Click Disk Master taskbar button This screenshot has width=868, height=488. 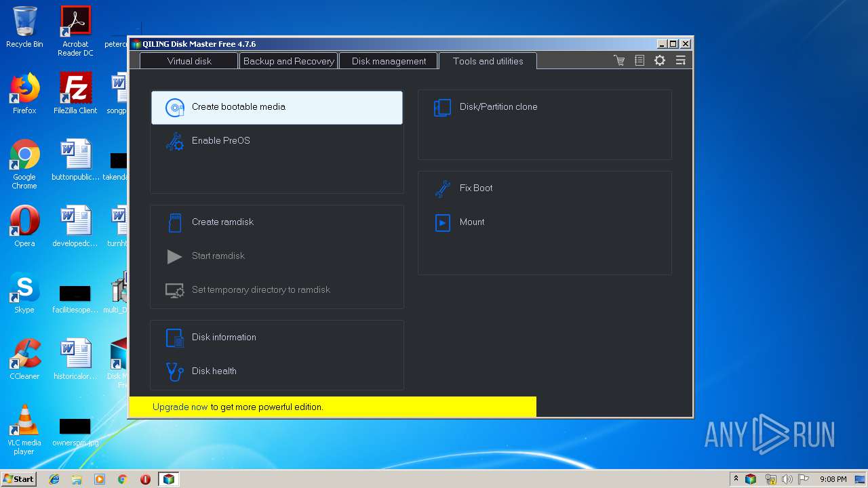168,479
